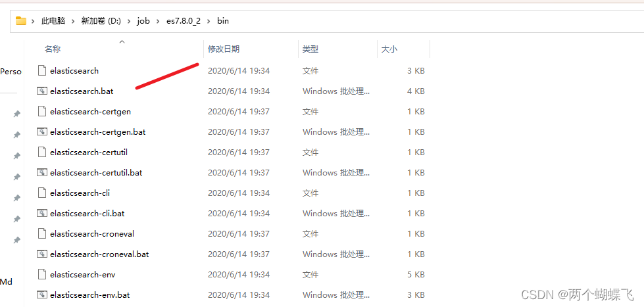This screenshot has height=307, width=644.
Task: Click the elasticsearch-cli.bat batch icon
Action: click(x=41, y=214)
